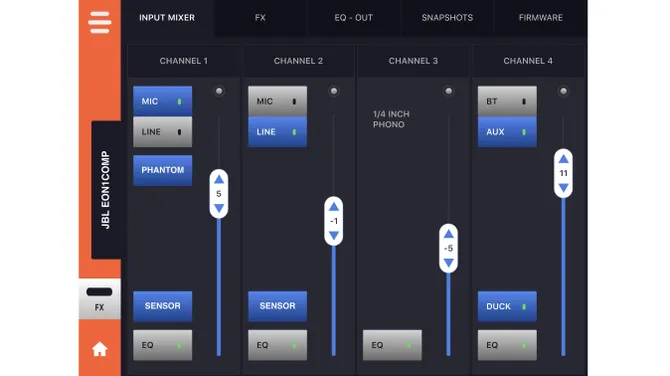This screenshot has width=670, height=376.
Task: Click Channel 1 signal indicator dot
Action: click(219, 91)
